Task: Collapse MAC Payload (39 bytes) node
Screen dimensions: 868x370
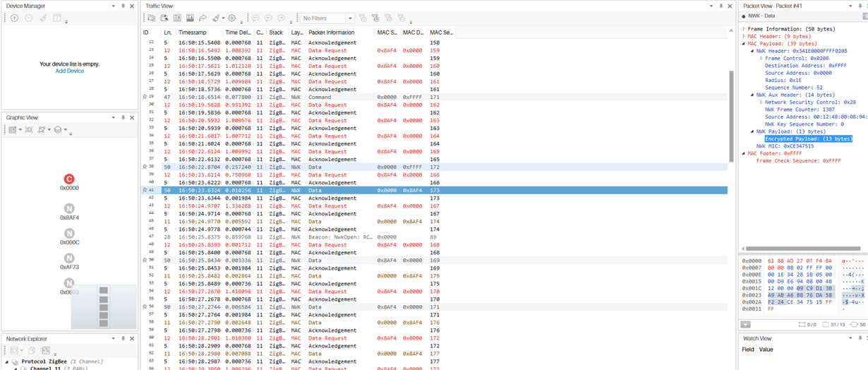Action: 745,44
